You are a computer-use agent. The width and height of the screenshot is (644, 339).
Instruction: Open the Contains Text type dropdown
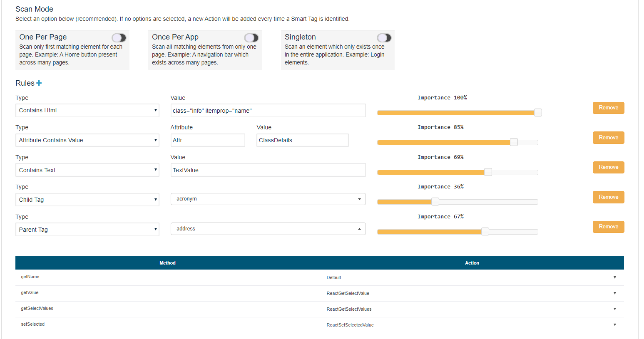coord(87,170)
